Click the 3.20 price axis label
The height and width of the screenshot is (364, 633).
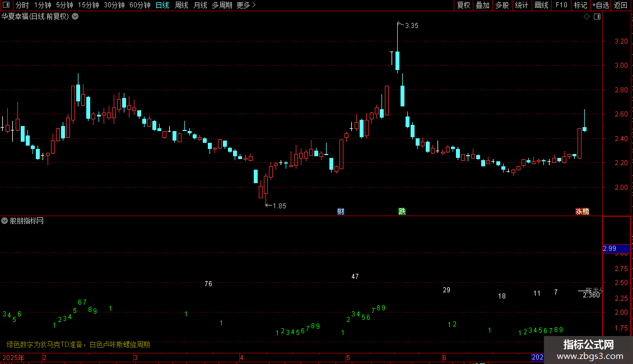[x=621, y=41]
